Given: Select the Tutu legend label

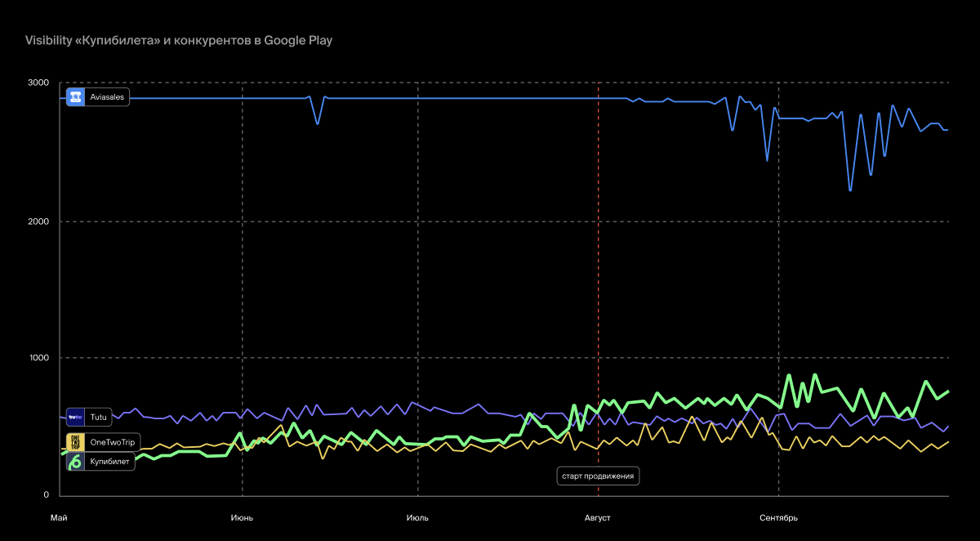Looking at the screenshot, I should (99, 417).
